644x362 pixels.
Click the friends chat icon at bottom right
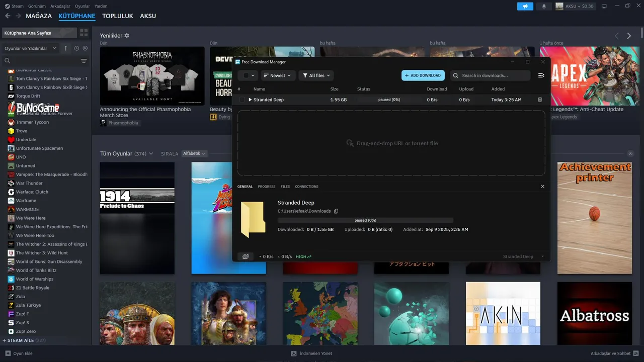pos(636,353)
